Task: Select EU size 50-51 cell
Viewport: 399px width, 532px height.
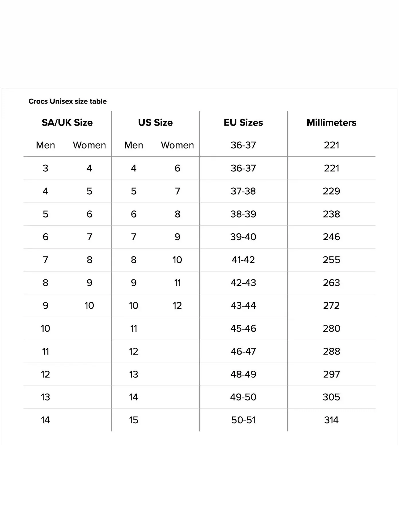Action: (243, 420)
